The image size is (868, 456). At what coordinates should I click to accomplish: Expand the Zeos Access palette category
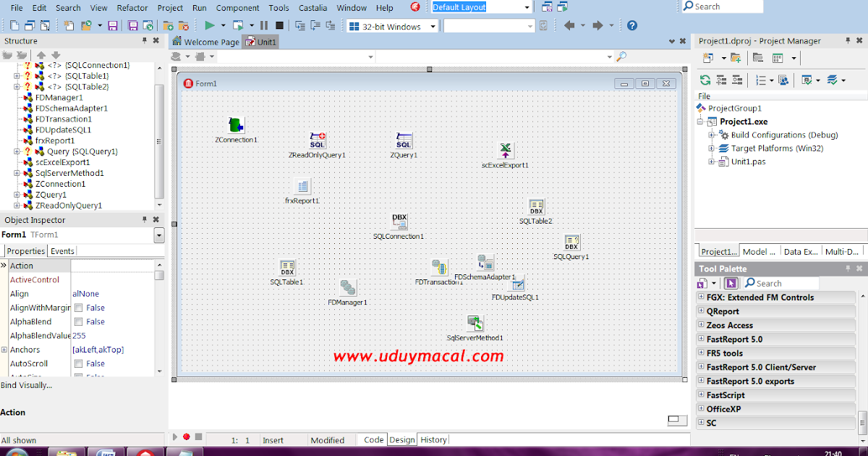[x=701, y=325]
